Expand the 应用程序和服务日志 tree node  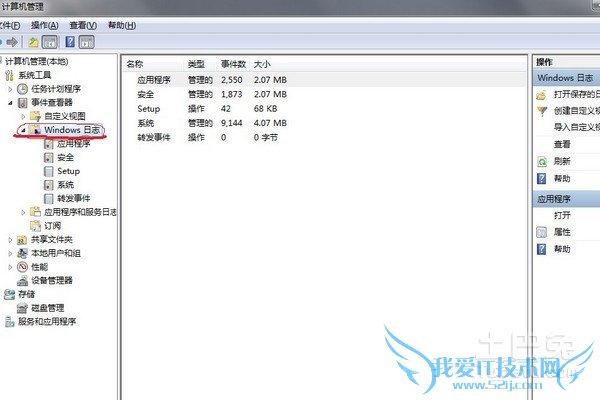23,212
